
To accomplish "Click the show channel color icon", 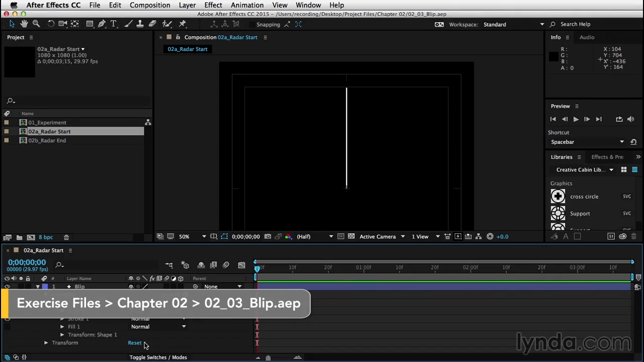I will coord(288,236).
